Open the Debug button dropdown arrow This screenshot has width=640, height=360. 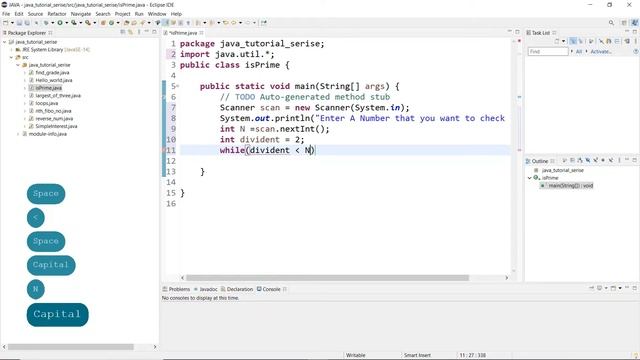(x=52, y=23)
